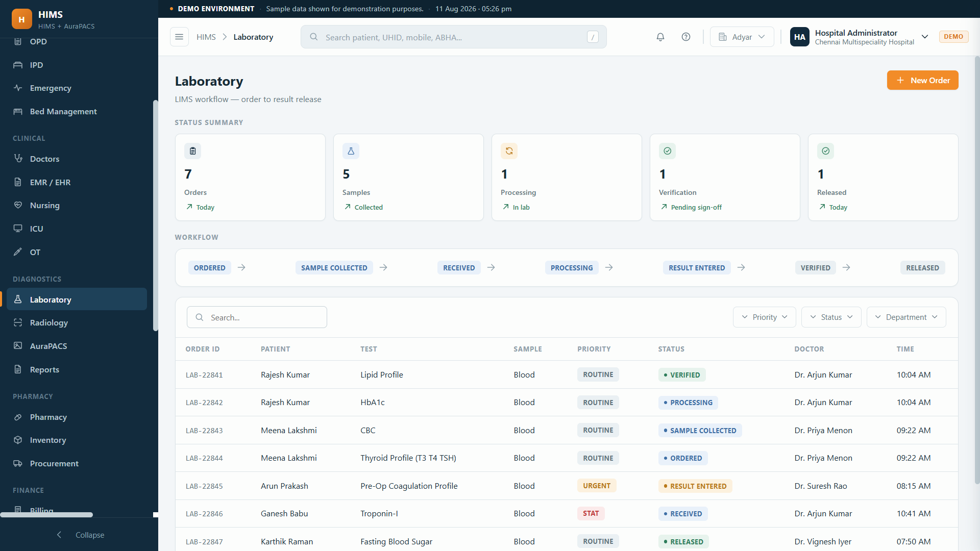Click the Processing refresh icon card
This screenshot has width=980, height=551.
pyautogui.click(x=509, y=151)
